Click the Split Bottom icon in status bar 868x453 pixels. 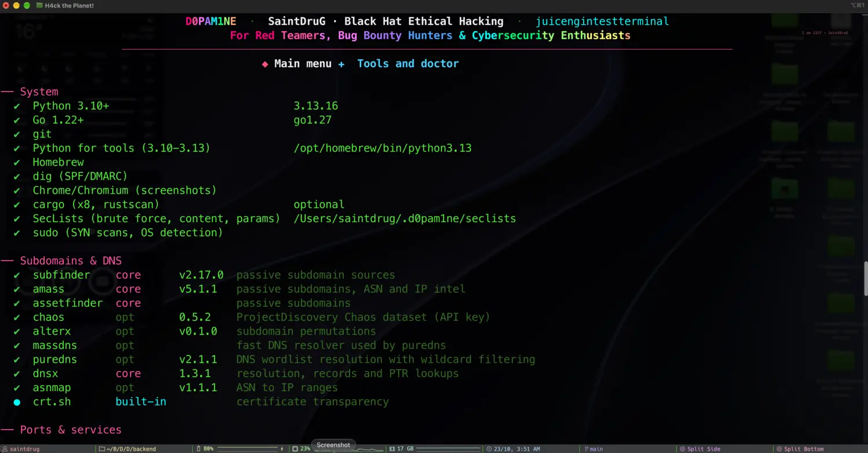tap(779, 449)
